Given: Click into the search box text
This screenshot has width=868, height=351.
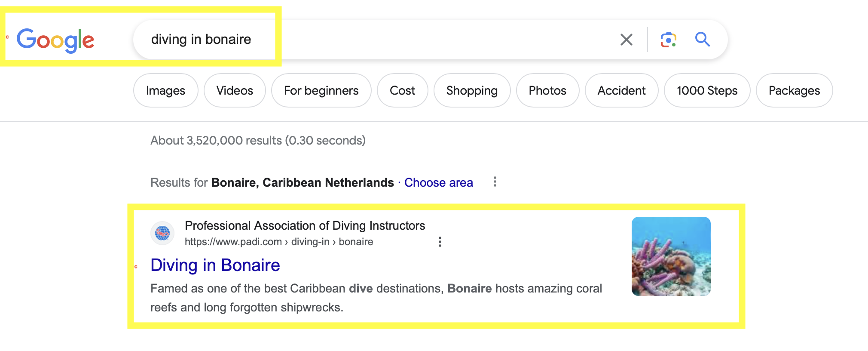Looking at the screenshot, I should [x=201, y=40].
